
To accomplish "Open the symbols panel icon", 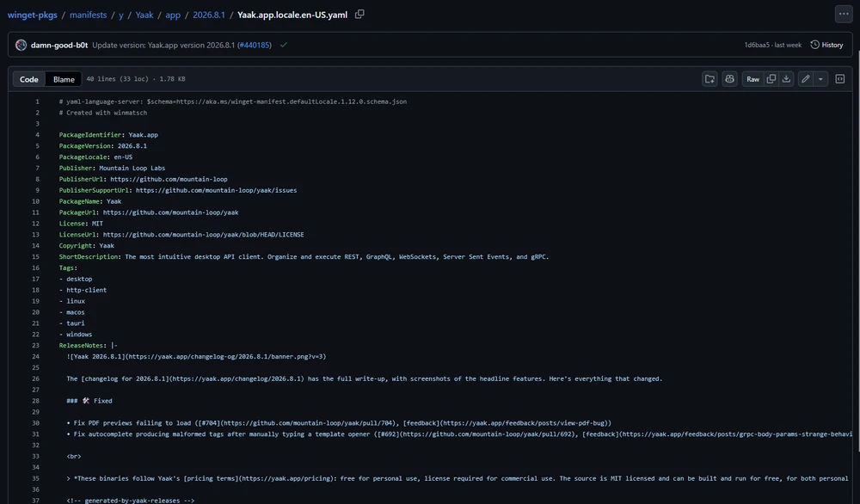I will click(839, 79).
